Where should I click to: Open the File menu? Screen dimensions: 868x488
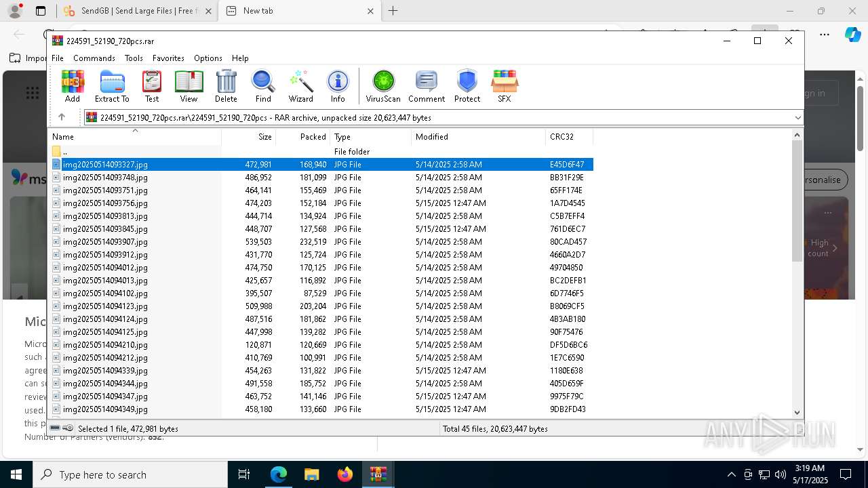point(58,58)
